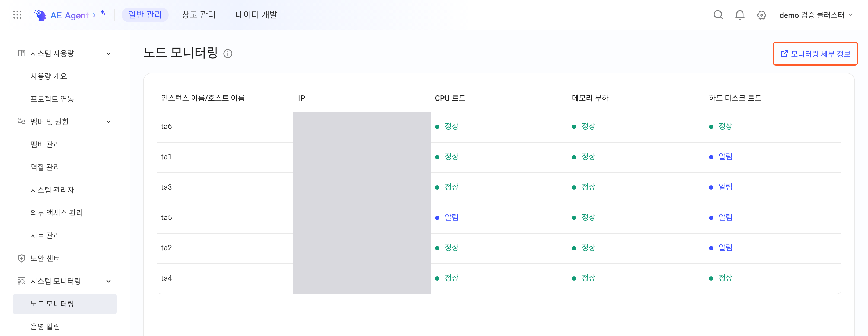Image resolution: width=868 pixels, height=336 pixels.
Task: Open 사용량 개요 in the sidebar
Action: click(x=49, y=76)
